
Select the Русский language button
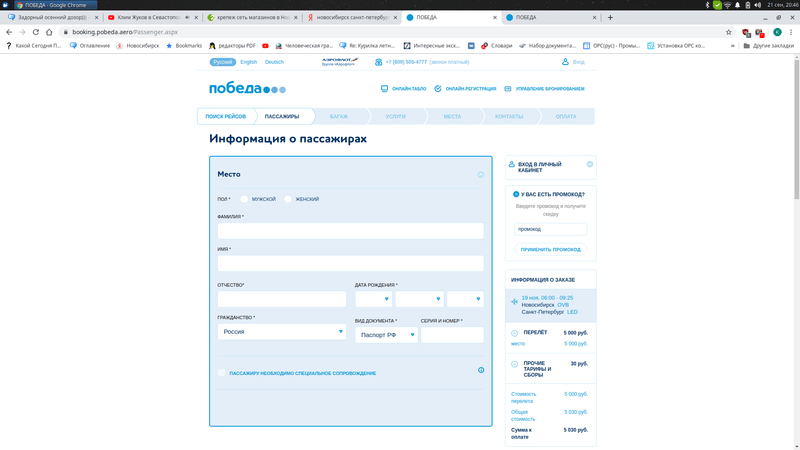pyautogui.click(x=222, y=62)
